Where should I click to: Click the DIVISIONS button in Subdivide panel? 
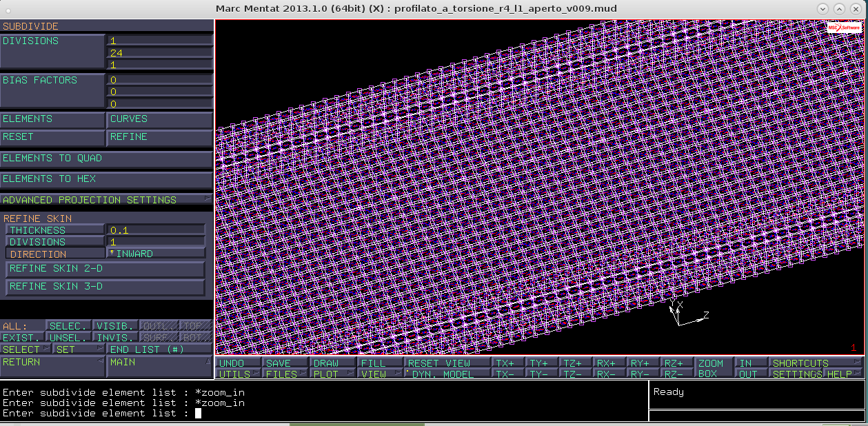pos(52,52)
